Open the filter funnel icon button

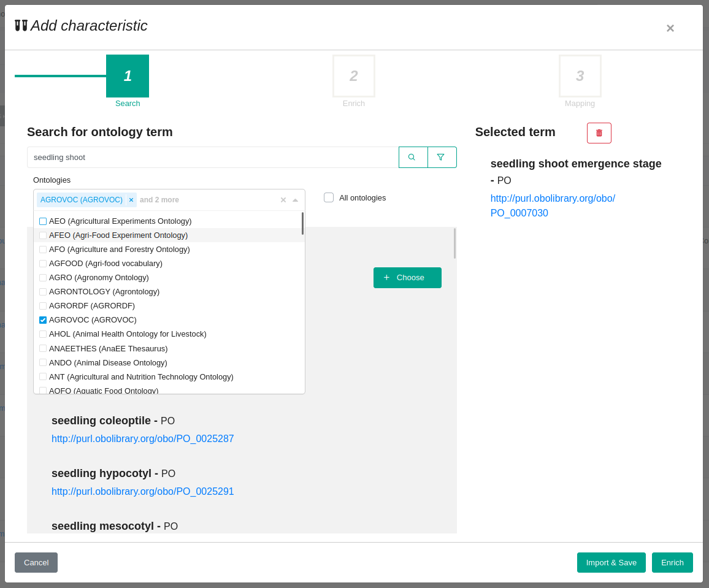[442, 158]
